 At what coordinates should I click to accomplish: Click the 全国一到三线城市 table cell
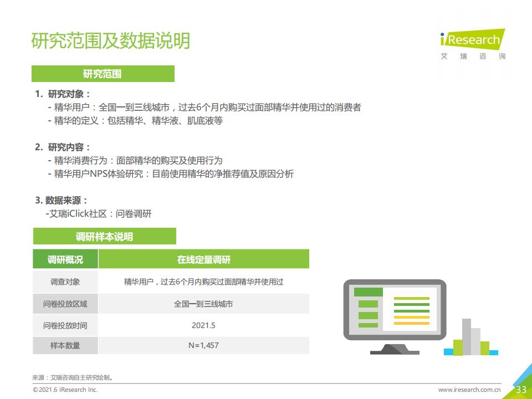coord(203,304)
